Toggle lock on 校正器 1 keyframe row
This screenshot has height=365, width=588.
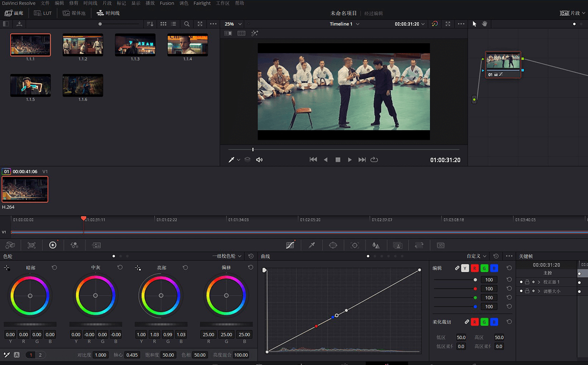click(527, 282)
